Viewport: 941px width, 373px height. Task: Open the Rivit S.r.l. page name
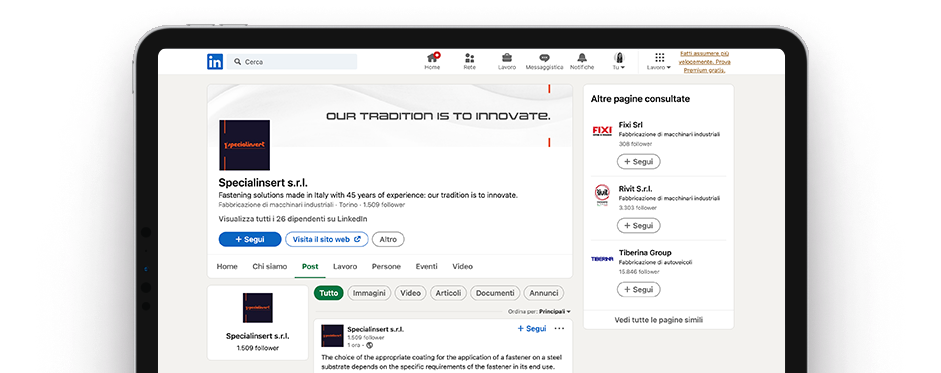[x=636, y=189]
